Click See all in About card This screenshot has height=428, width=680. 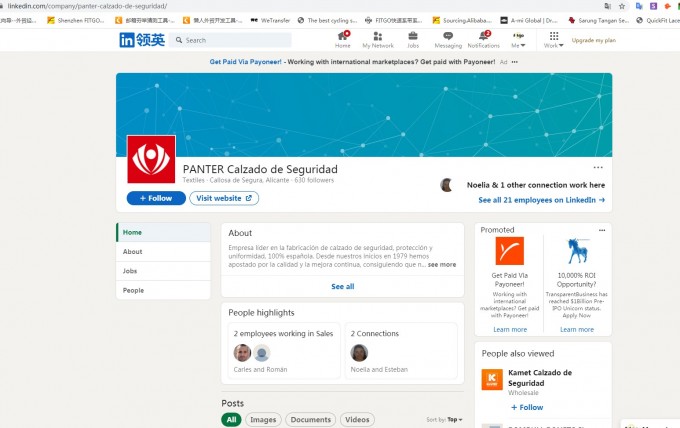tap(343, 287)
